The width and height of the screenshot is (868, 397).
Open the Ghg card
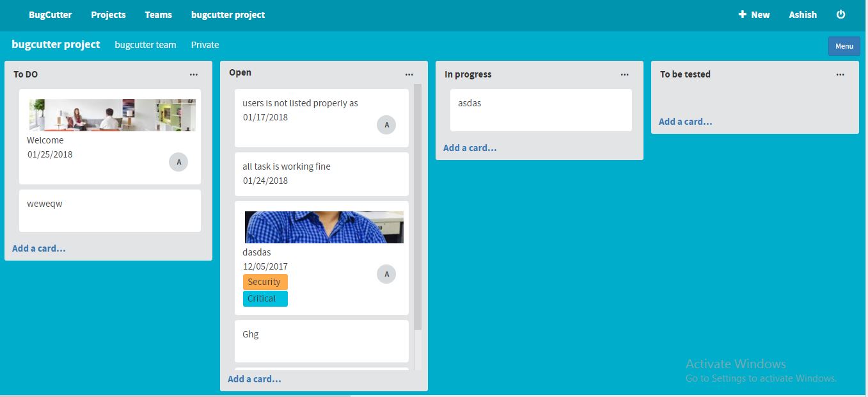(322, 341)
